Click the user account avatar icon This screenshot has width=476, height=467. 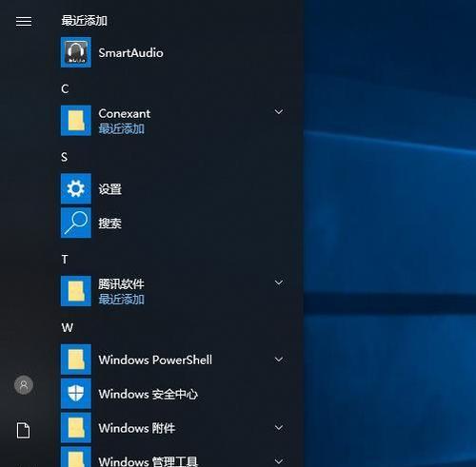24,385
